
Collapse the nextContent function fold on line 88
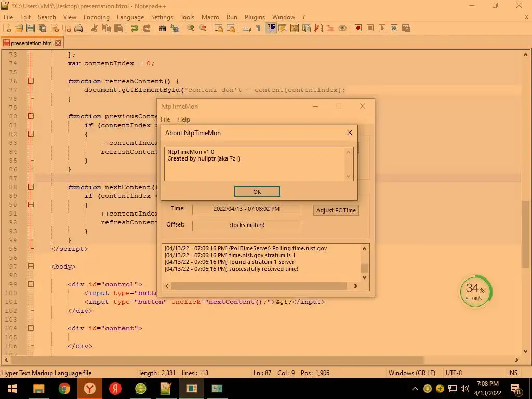(31, 187)
